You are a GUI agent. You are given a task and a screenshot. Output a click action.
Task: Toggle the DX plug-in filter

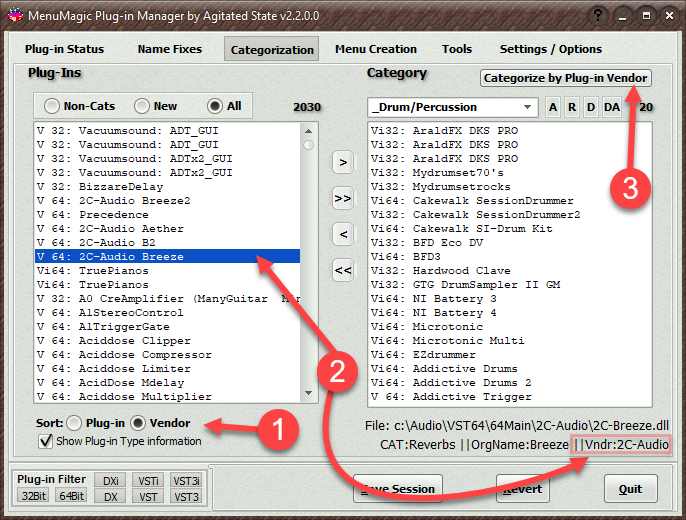(110, 497)
